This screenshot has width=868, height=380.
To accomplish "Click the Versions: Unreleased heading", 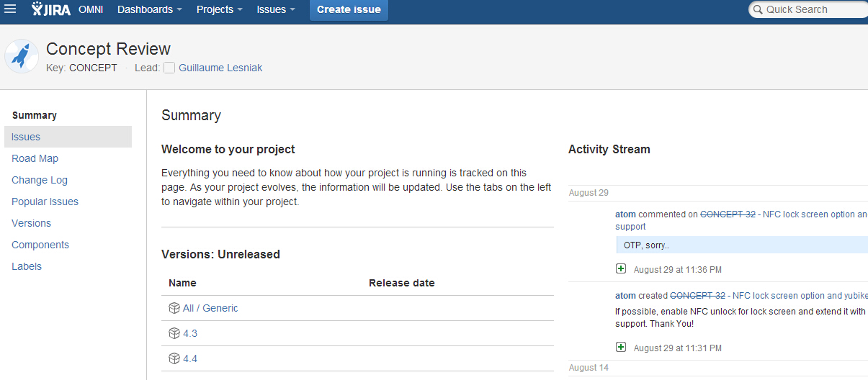I will click(220, 254).
